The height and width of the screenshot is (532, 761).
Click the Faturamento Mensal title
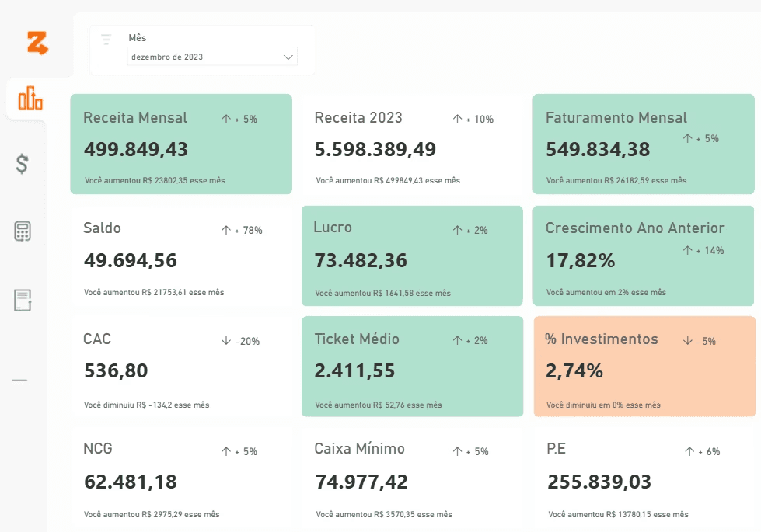(x=616, y=118)
